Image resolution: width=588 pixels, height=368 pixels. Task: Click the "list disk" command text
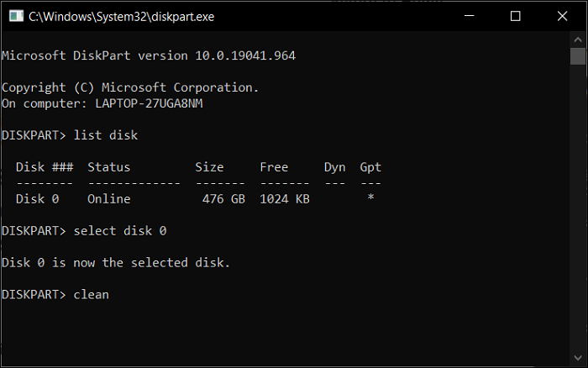106,135
